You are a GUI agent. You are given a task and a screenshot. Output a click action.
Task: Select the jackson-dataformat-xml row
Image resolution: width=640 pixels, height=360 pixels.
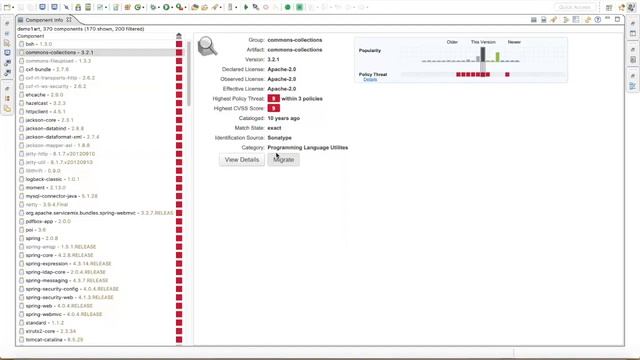100,137
